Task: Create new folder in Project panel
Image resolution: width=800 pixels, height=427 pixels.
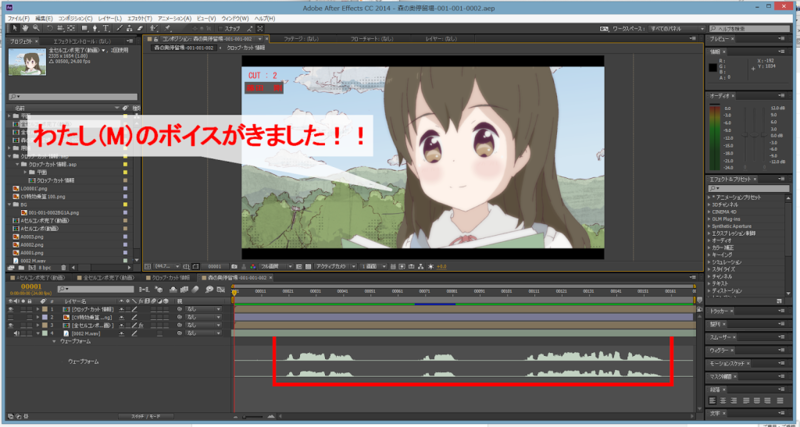Action: (20, 267)
